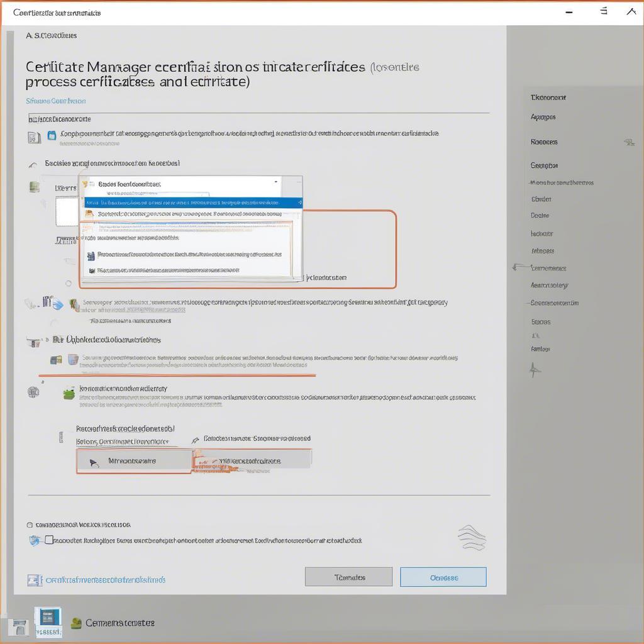Screen dimensions: 644x644
Task: Open the green-icon taskbar item labeled 'Cemeins…'
Action: click(113, 623)
